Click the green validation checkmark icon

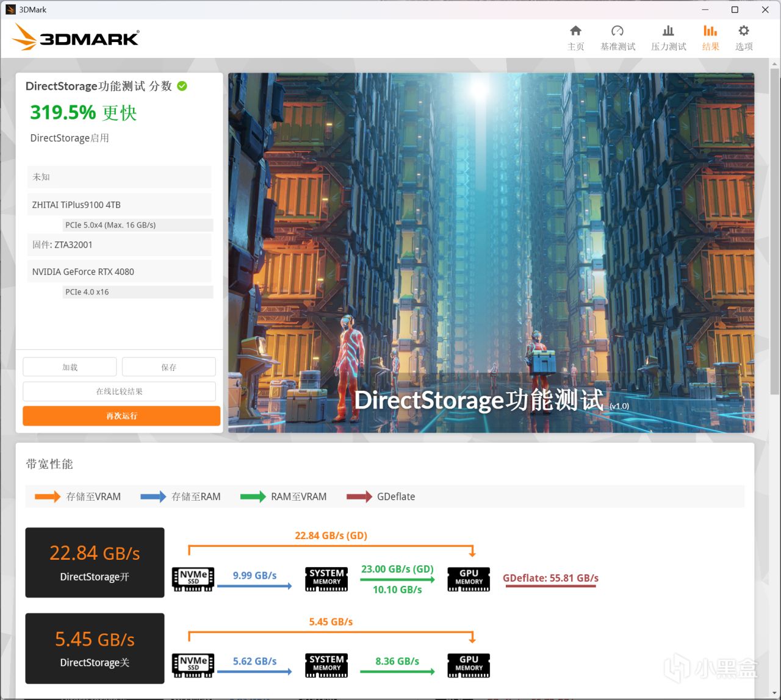(x=182, y=86)
